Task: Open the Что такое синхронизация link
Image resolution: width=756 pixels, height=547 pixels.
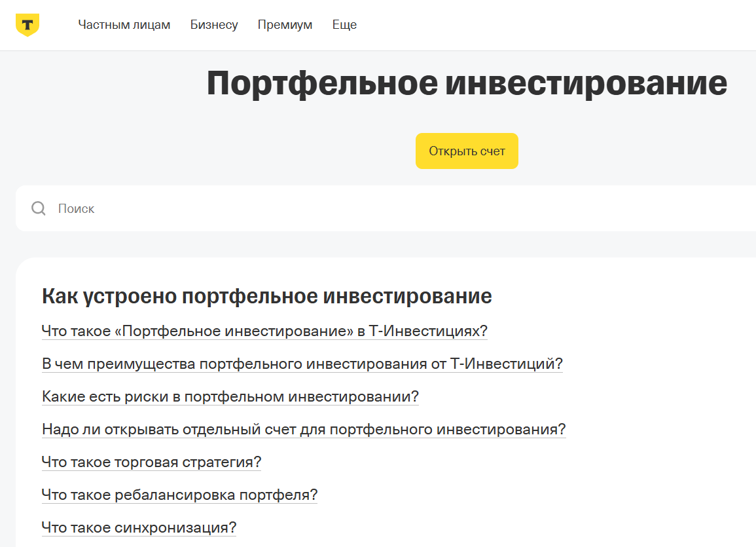Action: pyautogui.click(x=139, y=527)
